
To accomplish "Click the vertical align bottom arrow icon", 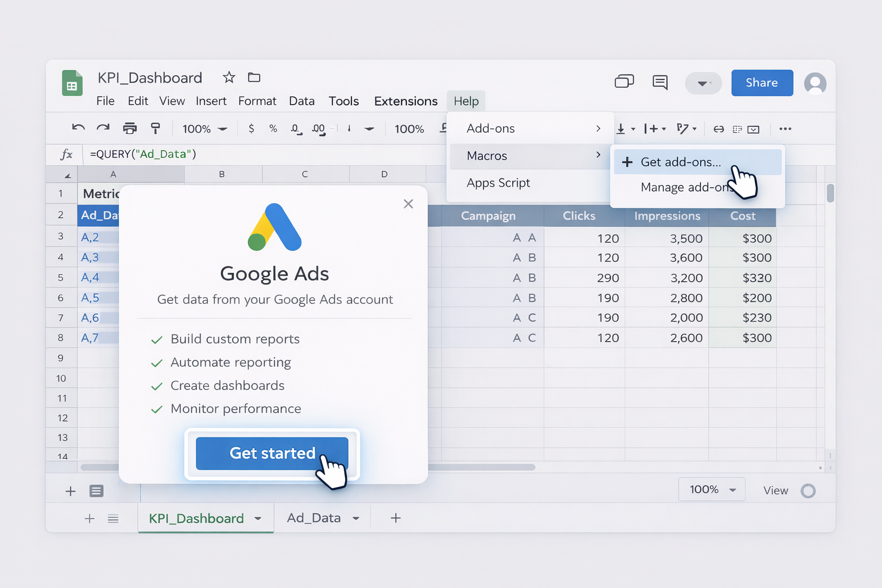I will pyautogui.click(x=621, y=129).
